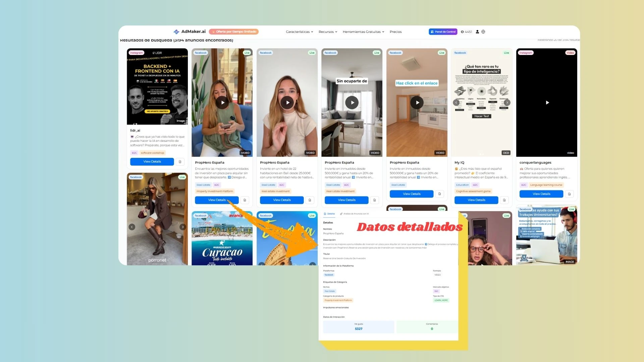644x362 pixels.
Task: Open the Precios menu item
Action: [x=395, y=32]
